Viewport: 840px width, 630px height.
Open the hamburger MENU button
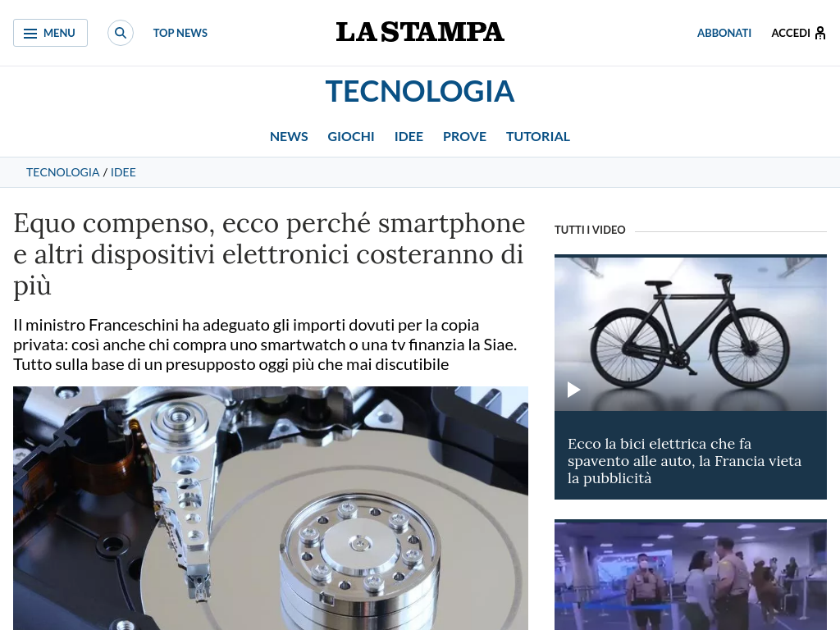click(50, 33)
